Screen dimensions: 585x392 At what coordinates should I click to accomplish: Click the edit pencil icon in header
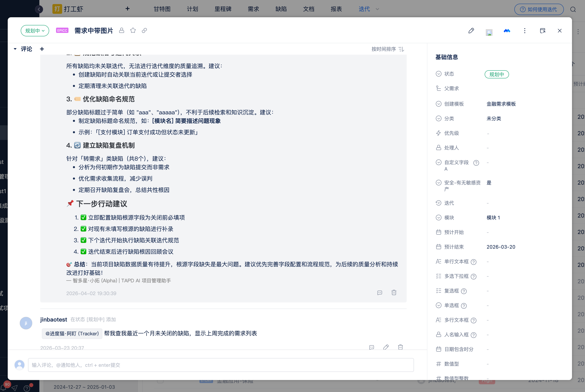tap(471, 31)
